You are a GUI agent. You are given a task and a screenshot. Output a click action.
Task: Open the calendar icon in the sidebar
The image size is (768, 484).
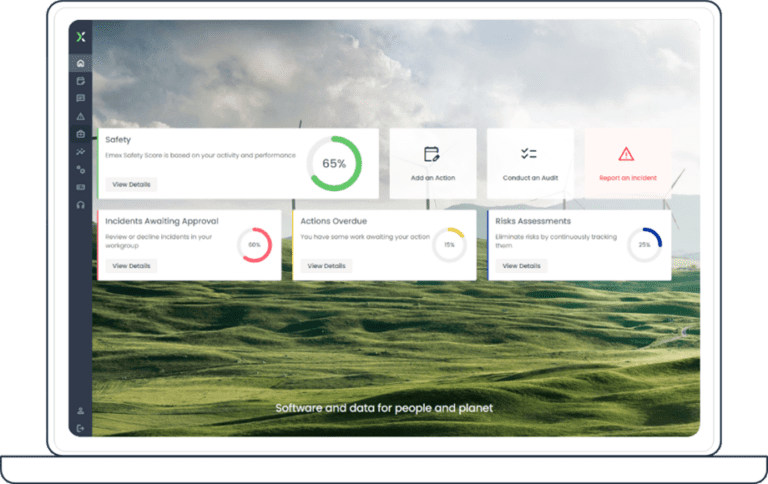[80, 81]
